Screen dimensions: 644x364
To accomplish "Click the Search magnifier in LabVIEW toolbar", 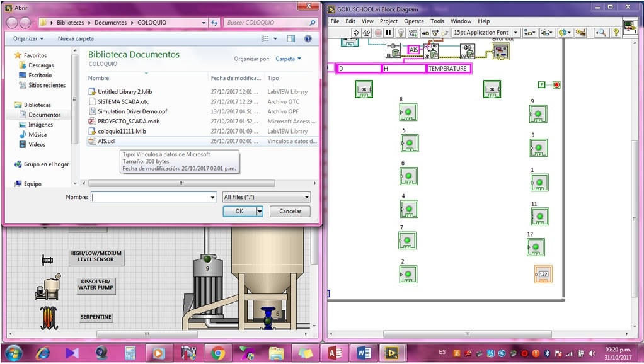I will pos(601,33).
